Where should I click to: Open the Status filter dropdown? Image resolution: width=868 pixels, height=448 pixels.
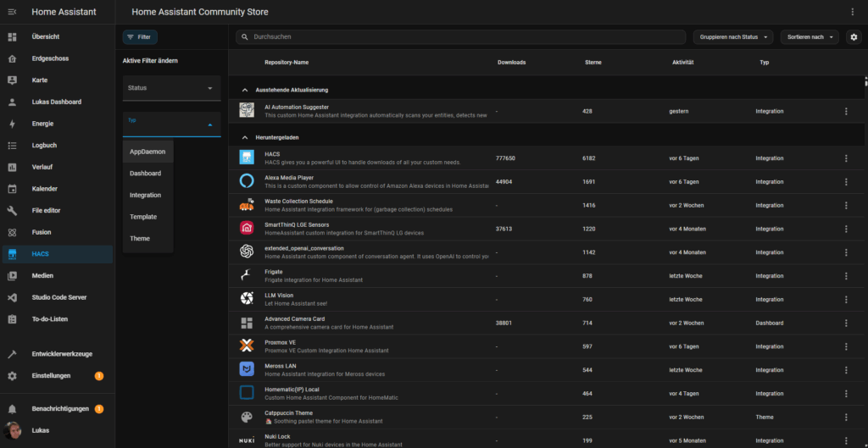[x=171, y=88]
